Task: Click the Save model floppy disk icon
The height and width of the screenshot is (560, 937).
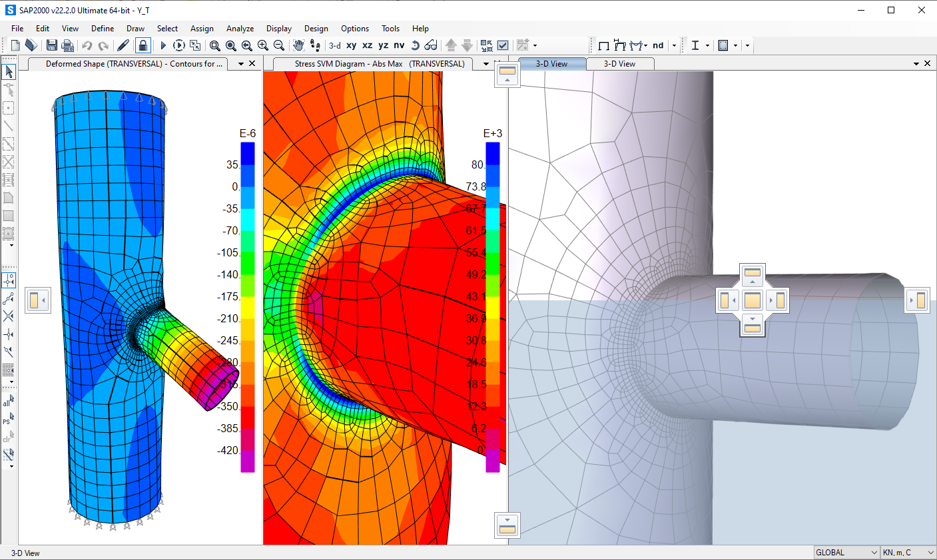Action: click(x=52, y=45)
